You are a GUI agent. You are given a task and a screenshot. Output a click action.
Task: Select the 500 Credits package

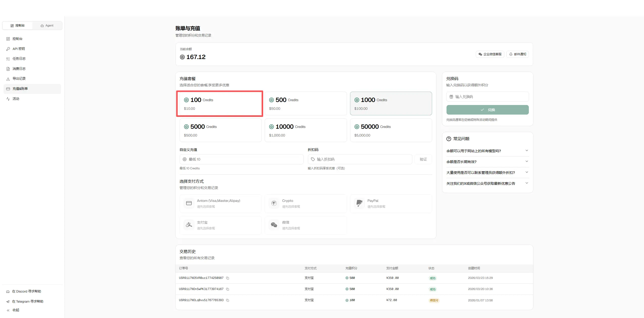(306, 103)
